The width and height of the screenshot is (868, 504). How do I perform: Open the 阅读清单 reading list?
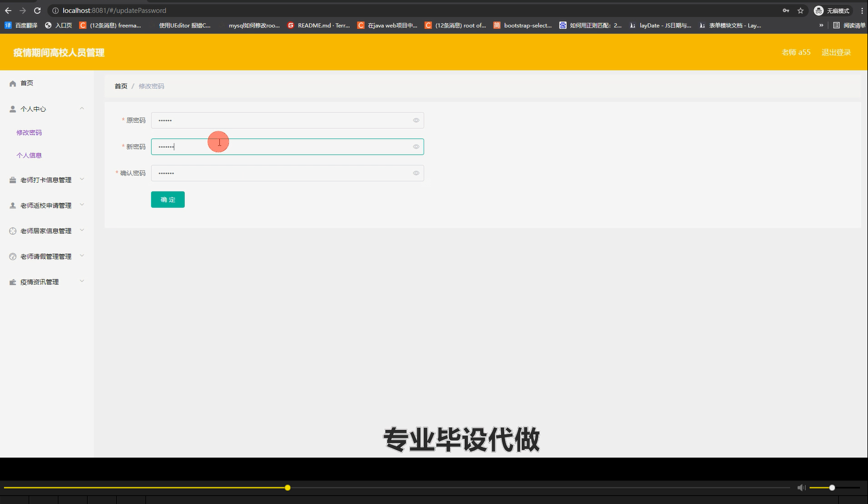point(849,25)
